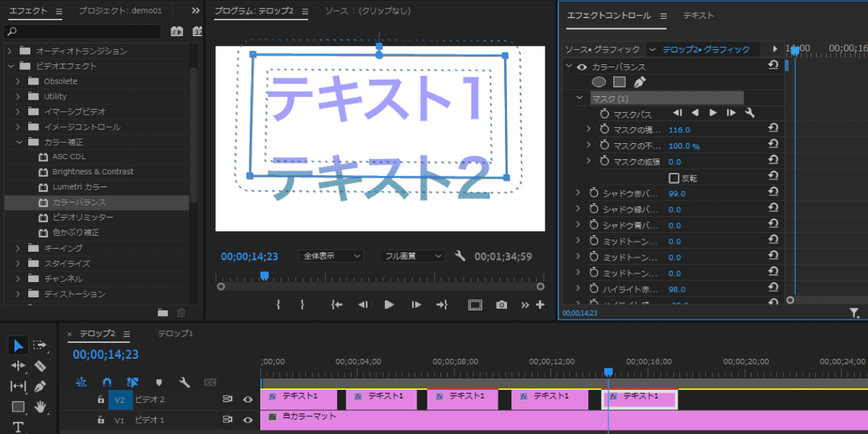
Task: Select the Color Balance effect in list
Action: [96, 203]
